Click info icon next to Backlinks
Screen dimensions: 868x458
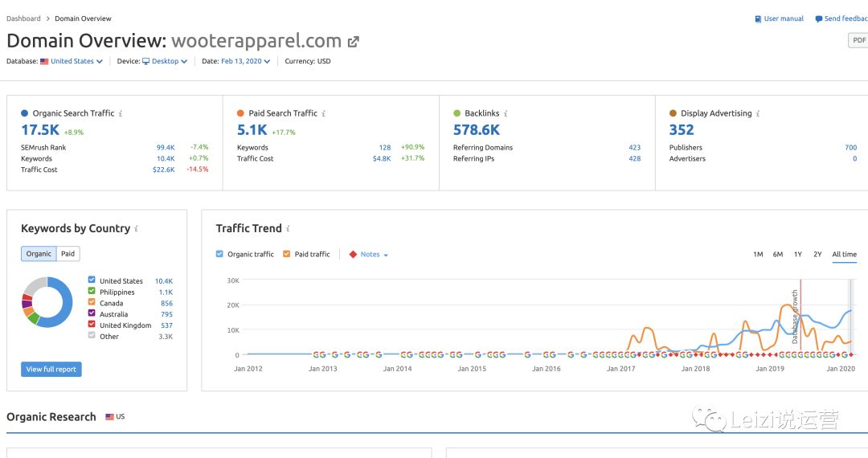[x=506, y=113]
